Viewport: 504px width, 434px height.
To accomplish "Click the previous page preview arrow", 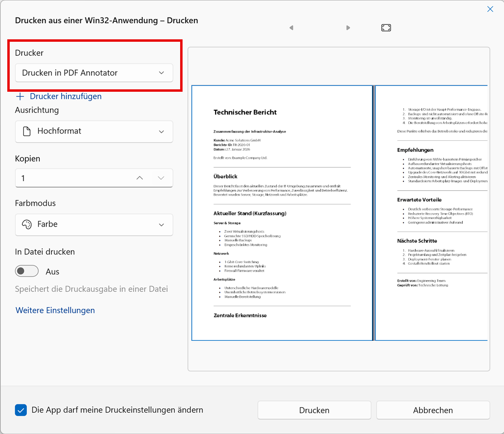I will [291, 28].
